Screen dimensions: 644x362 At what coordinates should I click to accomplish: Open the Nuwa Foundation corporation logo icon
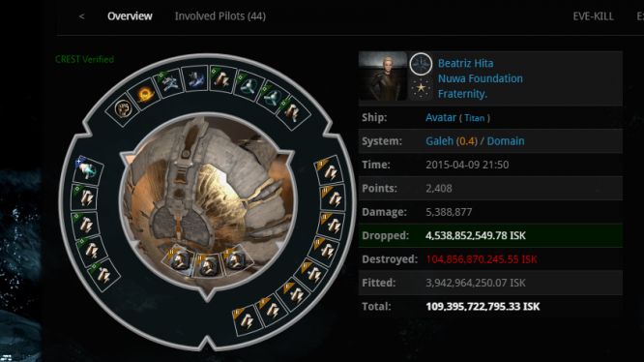coord(421,64)
